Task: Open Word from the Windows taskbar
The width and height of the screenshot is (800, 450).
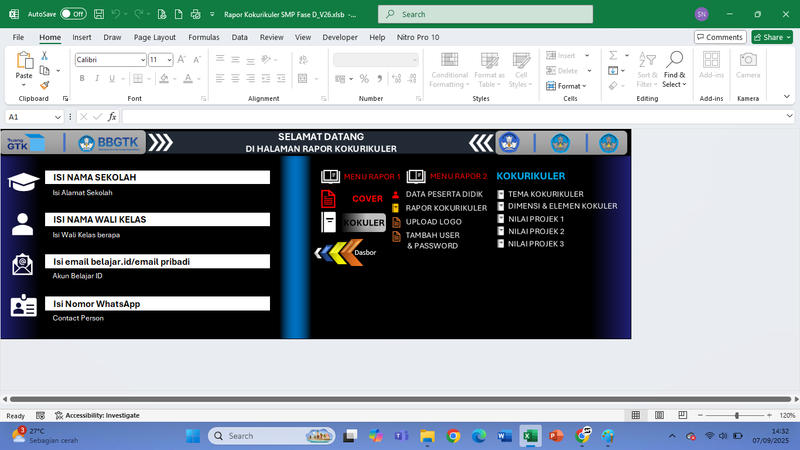Action: coord(504,436)
